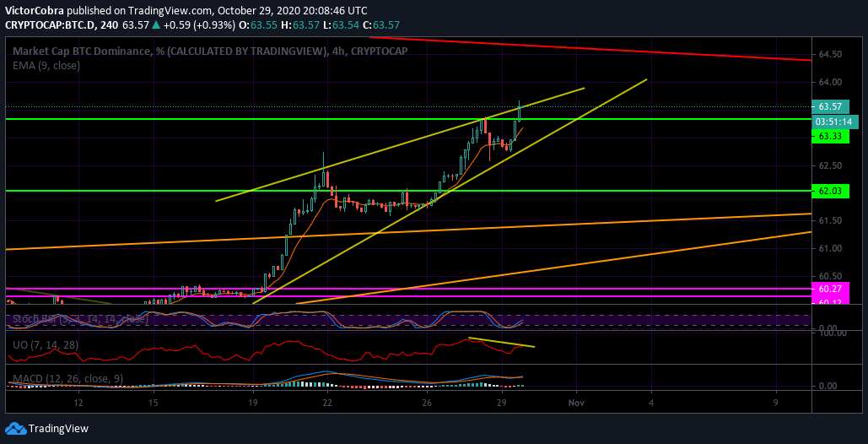Click the magenta 60.27 price level tag
Screen dimensions: 868x444
click(830, 289)
